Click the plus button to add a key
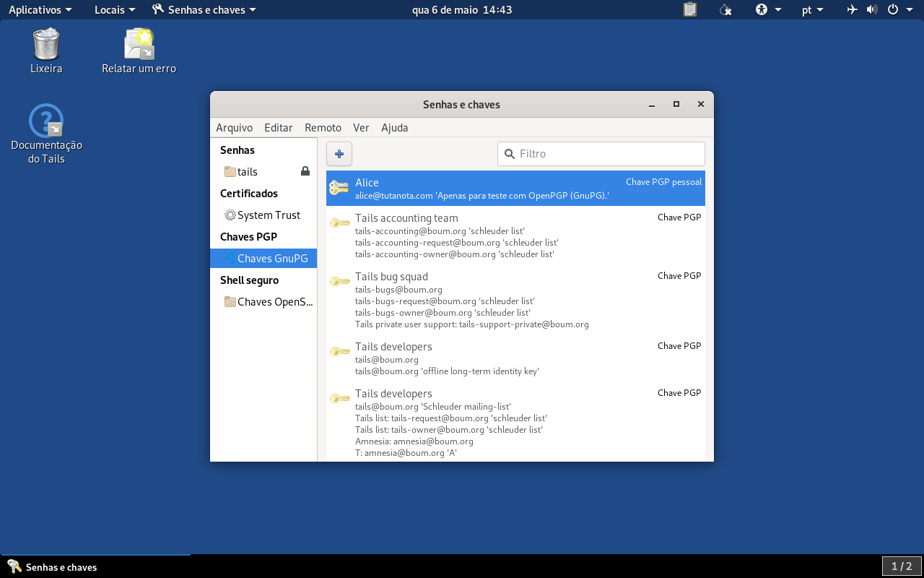924x578 pixels. tap(339, 154)
